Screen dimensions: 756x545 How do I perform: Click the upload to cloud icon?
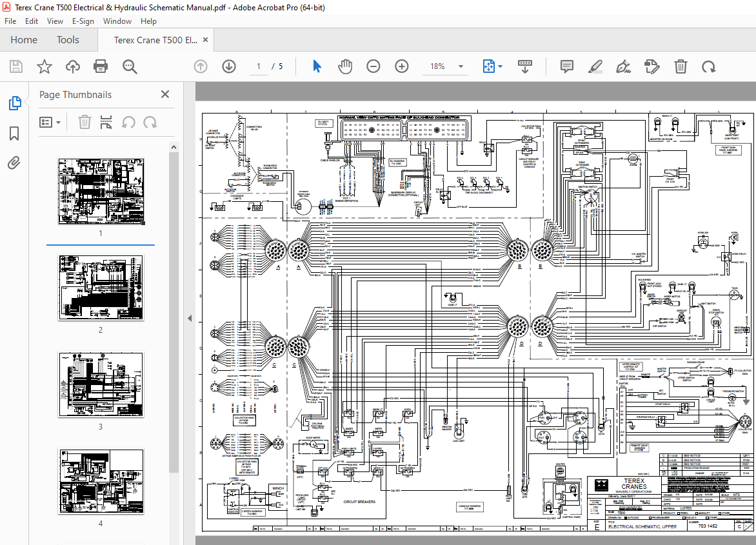73,66
